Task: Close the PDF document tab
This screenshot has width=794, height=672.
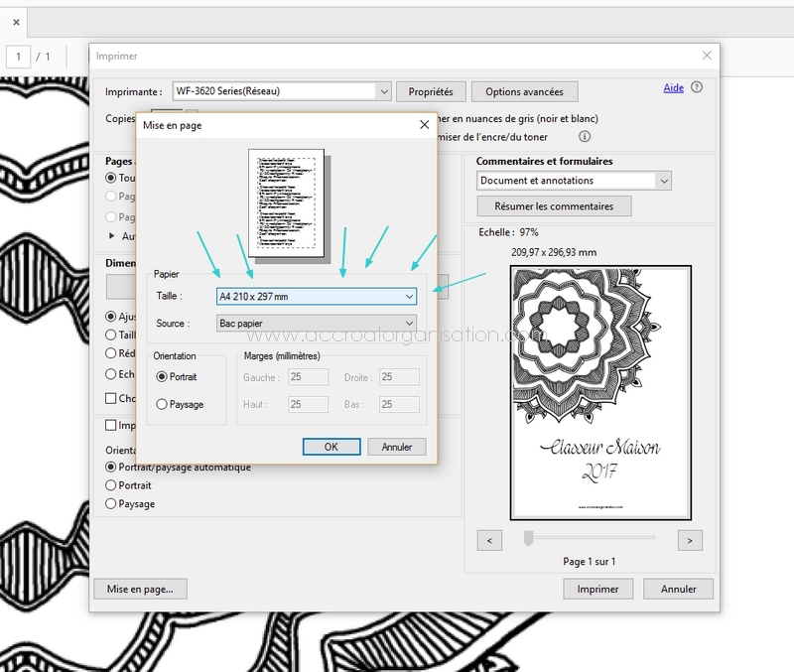Action: pos(16,23)
